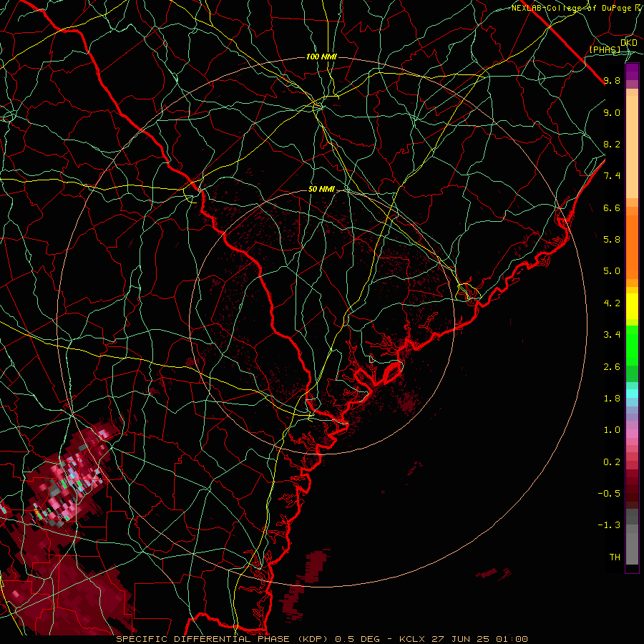Viewport: 644px width, 644px height.
Task: Click the pink segment of the color bar
Action: click(x=632, y=434)
